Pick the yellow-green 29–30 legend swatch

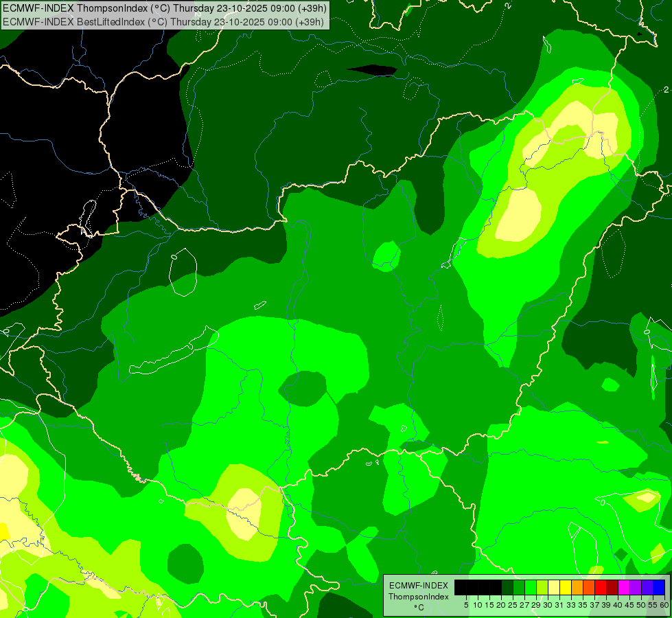pyautogui.click(x=542, y=587)
